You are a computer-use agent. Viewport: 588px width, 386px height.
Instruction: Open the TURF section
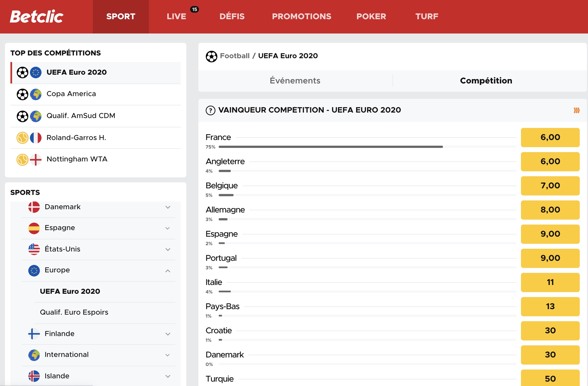click(427, 16)
